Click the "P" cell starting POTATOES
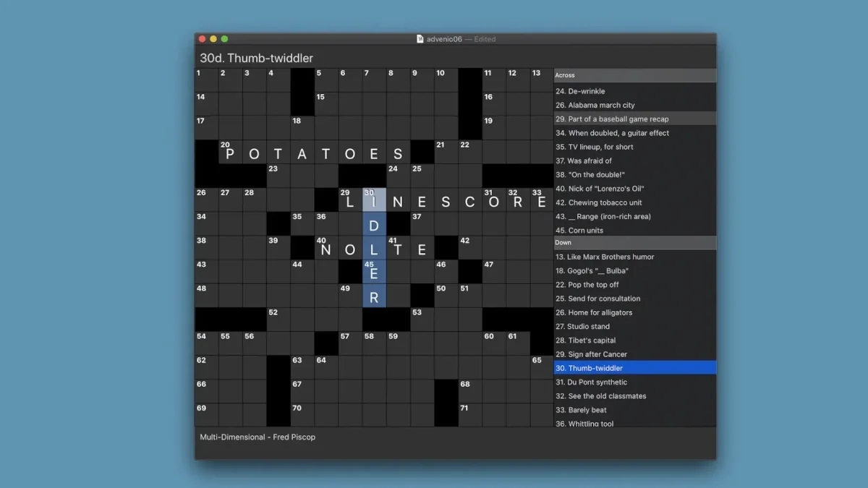This screenshot has height=488, width=868. (231, 153)
